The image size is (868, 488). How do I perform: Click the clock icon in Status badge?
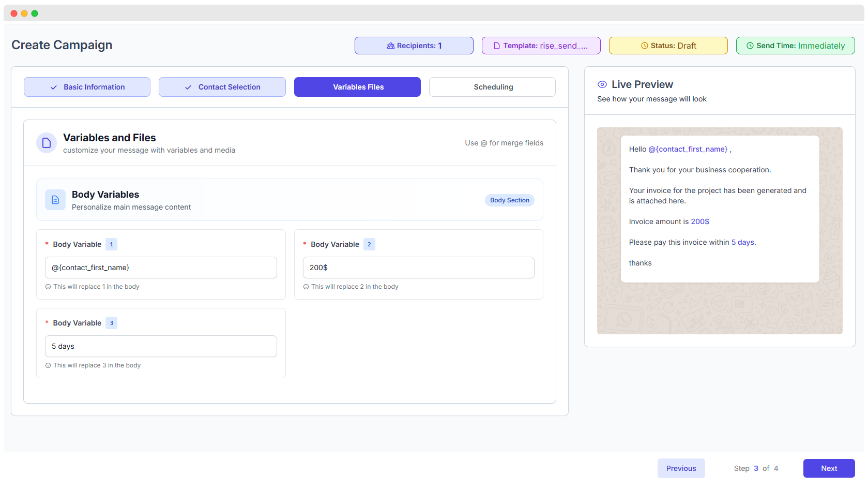tap(644, 46)
